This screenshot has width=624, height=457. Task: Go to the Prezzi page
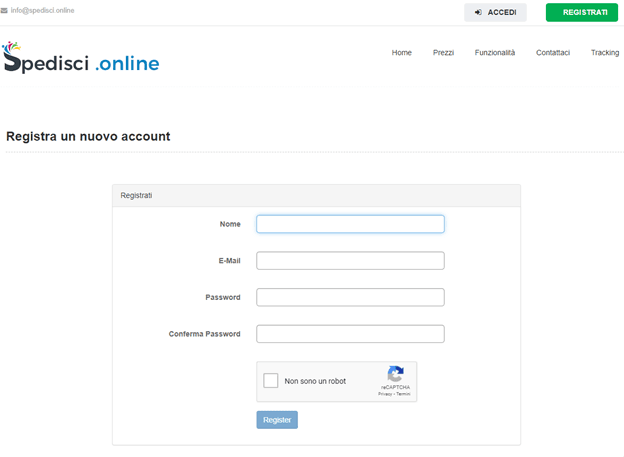(443, 53)
